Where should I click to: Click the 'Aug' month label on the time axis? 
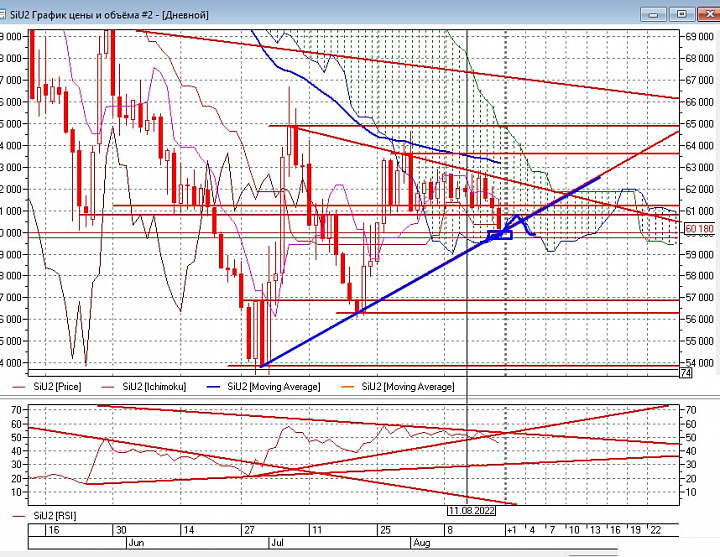(422, 543)
